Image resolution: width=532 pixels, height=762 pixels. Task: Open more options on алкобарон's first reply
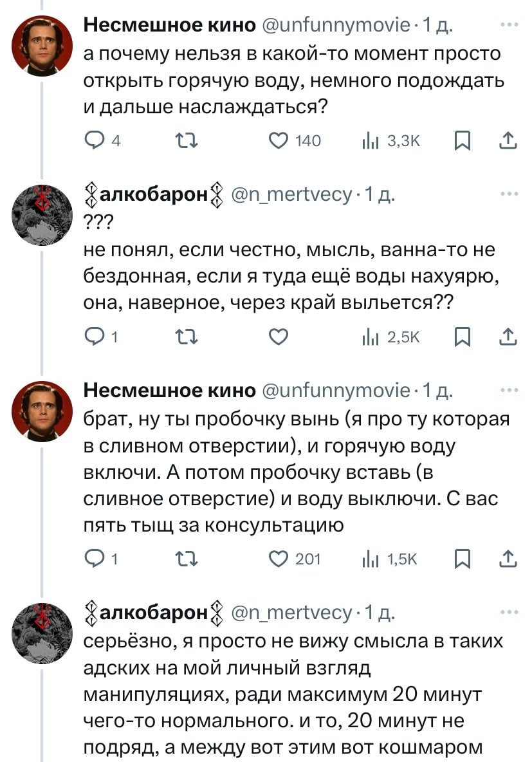coord(510,193)
